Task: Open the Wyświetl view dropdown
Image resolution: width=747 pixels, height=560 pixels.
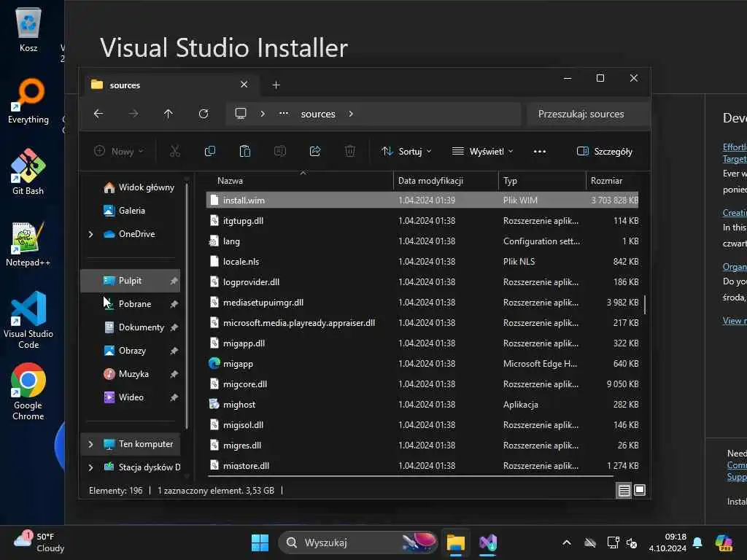Action: [x=483, y=152]
